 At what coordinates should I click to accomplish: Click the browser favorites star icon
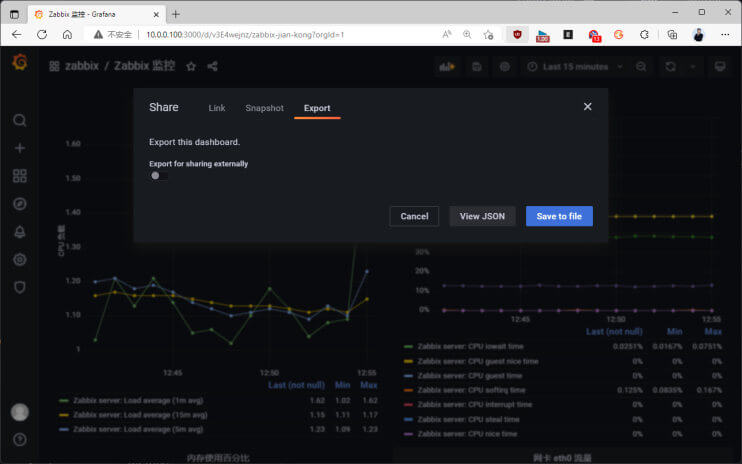(488, 35)
